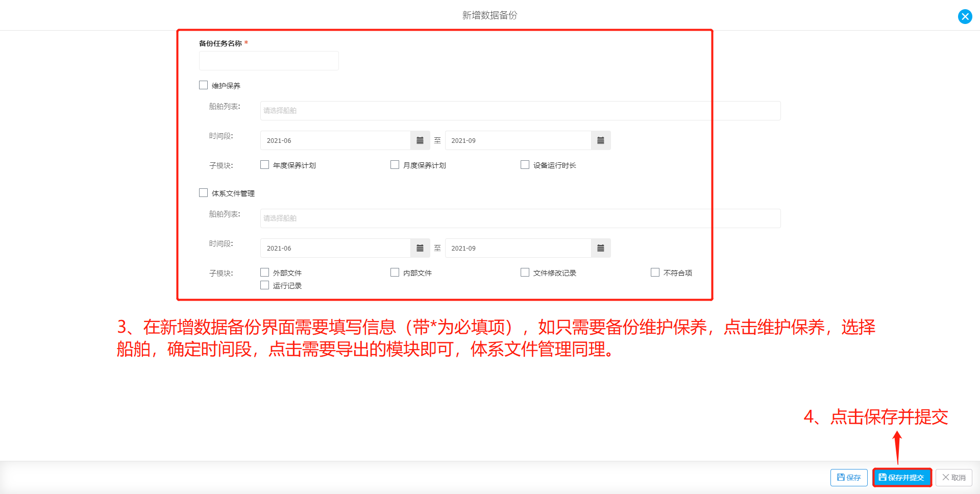Viewport: 980px width, 494px height.
Task: Check 年度保养计划 submodule
Action: (x=264, y=164)
